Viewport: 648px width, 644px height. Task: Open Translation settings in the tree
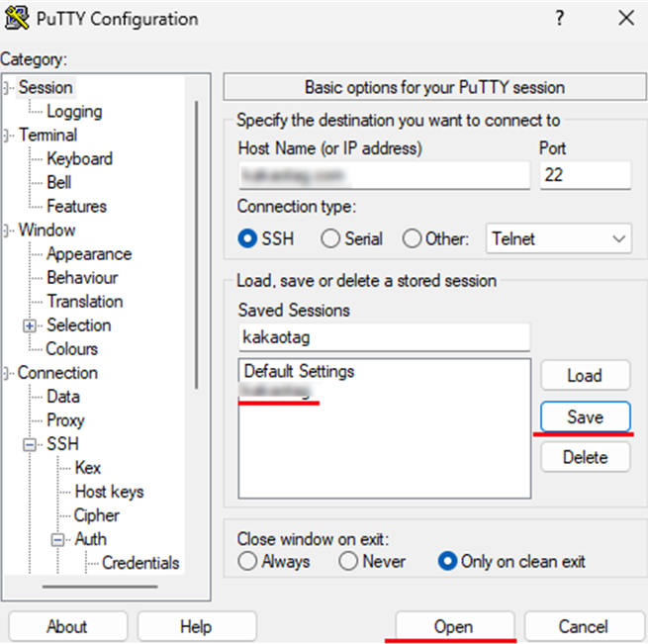pyautogui.click(x=85, y=302)
